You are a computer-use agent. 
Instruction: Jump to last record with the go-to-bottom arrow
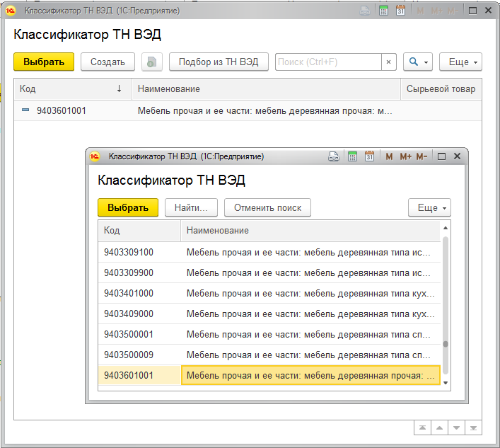(x=474, y=427)
